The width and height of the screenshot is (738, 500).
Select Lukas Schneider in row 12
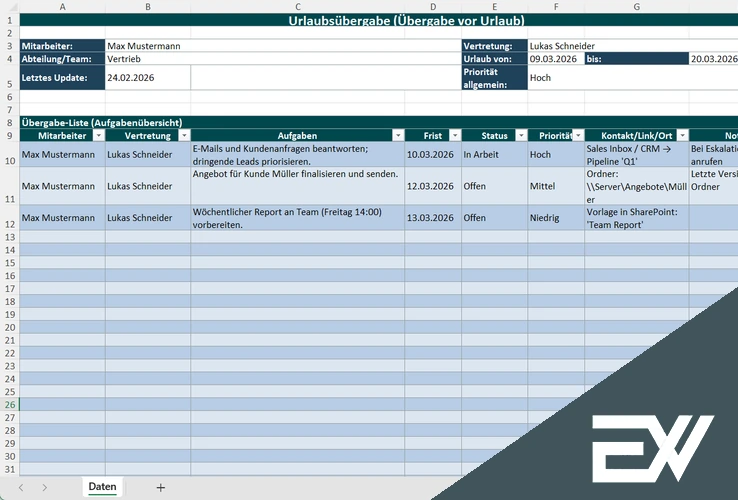pos(148,218)
